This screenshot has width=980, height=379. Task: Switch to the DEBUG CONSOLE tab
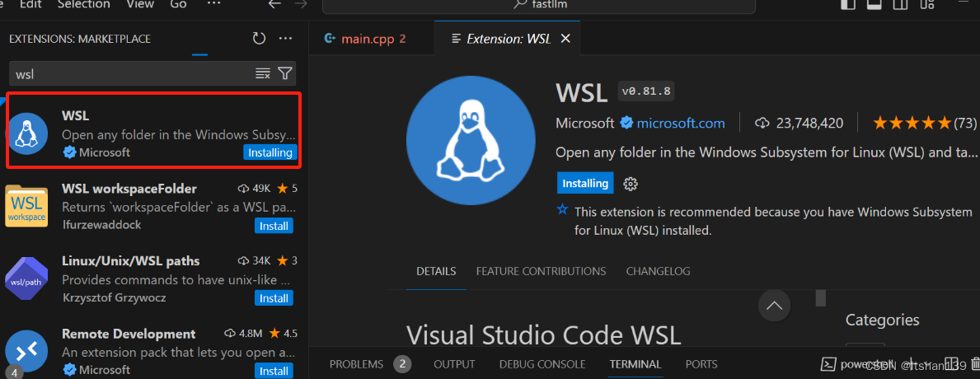542,364
